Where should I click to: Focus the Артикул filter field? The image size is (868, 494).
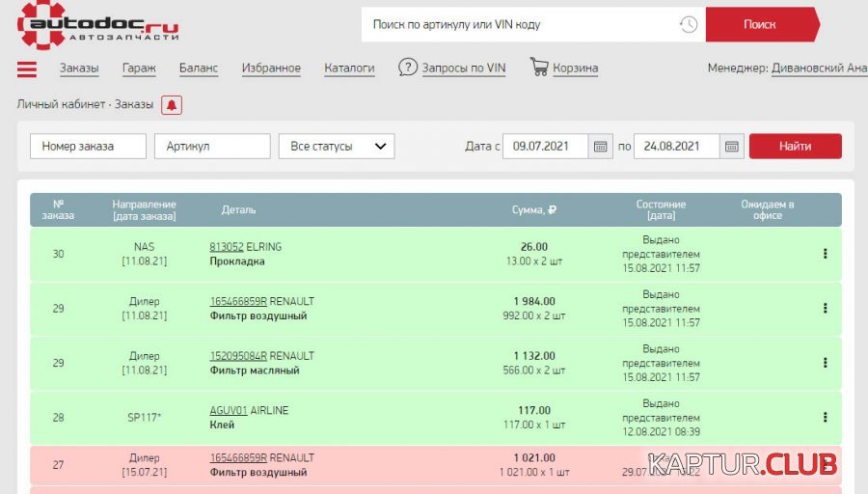tap(212, 147)
